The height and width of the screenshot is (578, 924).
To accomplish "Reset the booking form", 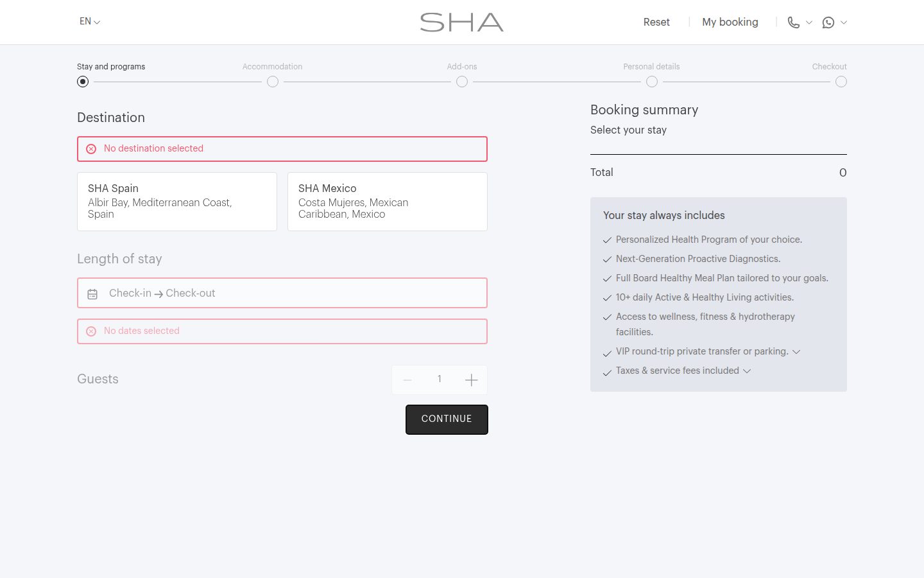I will pos(656,22).
